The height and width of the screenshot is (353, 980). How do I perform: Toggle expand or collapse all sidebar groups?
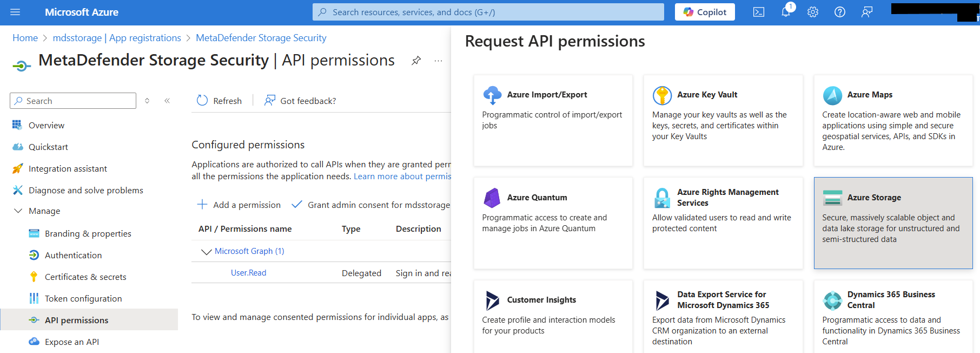click(x=147, y=101)
